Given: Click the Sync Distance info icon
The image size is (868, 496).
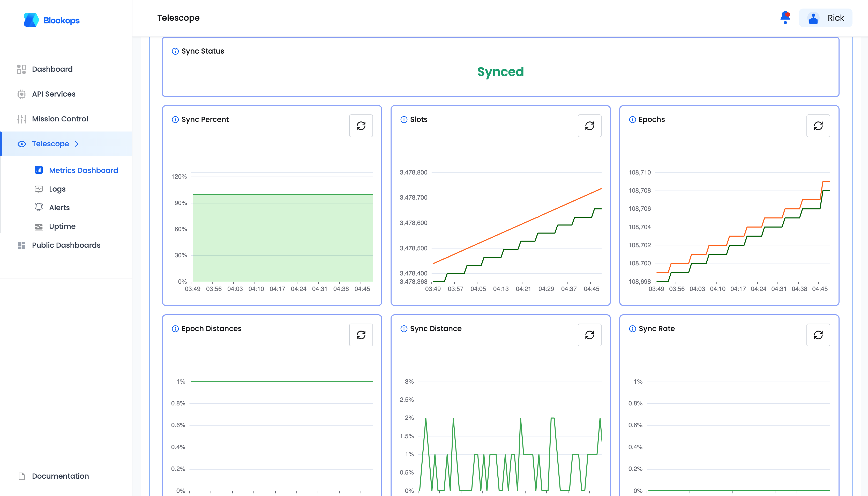Looking at the screenshot, I should (404, 329).
